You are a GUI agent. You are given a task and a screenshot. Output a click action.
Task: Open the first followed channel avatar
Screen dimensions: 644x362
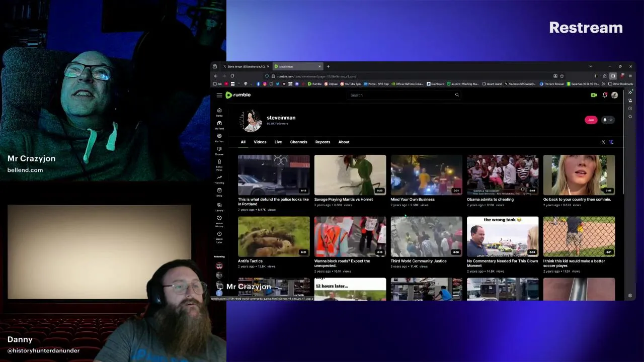tap(219, 266)
